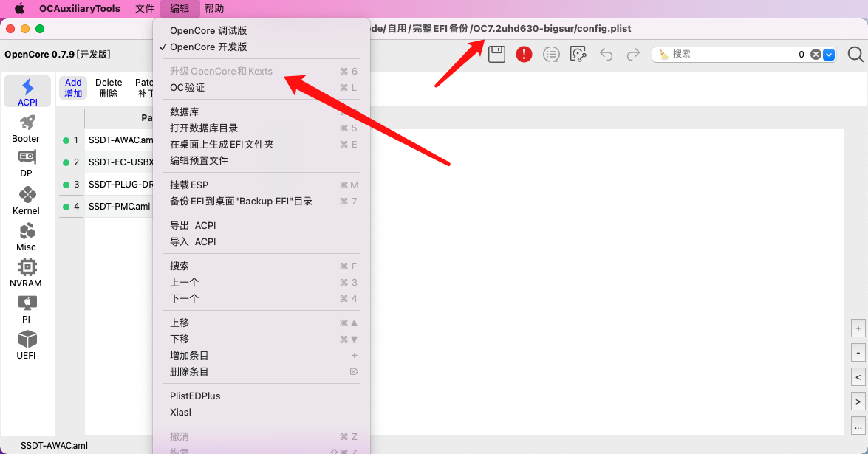Choose 编辑预置文件 menu item
Screen dimensions: 868x454
click(262, 160)
